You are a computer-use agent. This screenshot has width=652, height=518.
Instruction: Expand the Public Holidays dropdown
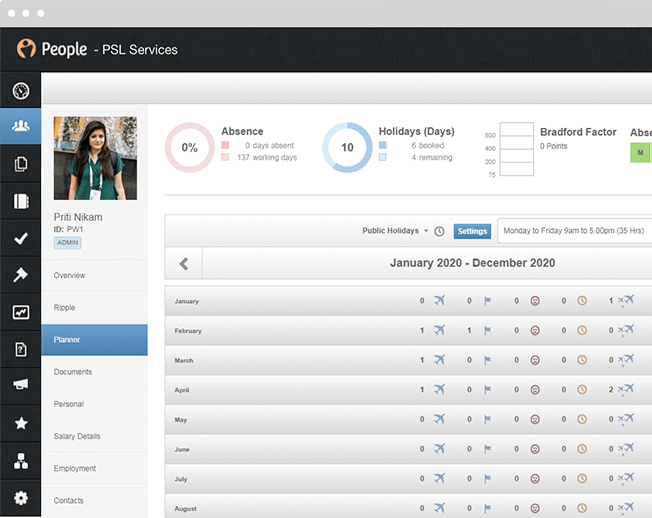tap(395, 231)
